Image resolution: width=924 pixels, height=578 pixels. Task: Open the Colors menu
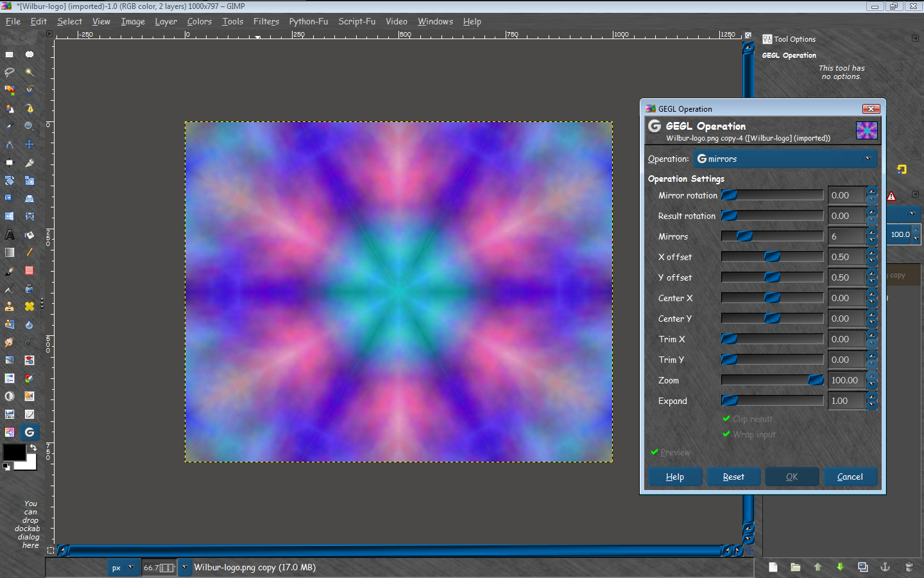200,21
